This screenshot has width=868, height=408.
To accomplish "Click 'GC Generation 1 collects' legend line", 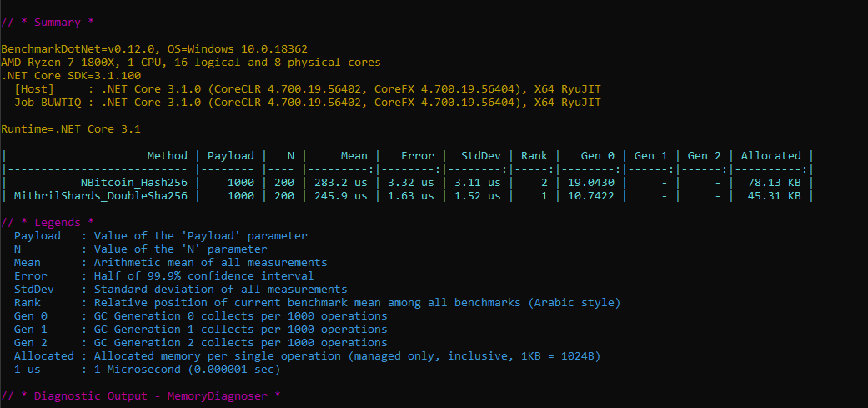I will click(x=240, y=330).
